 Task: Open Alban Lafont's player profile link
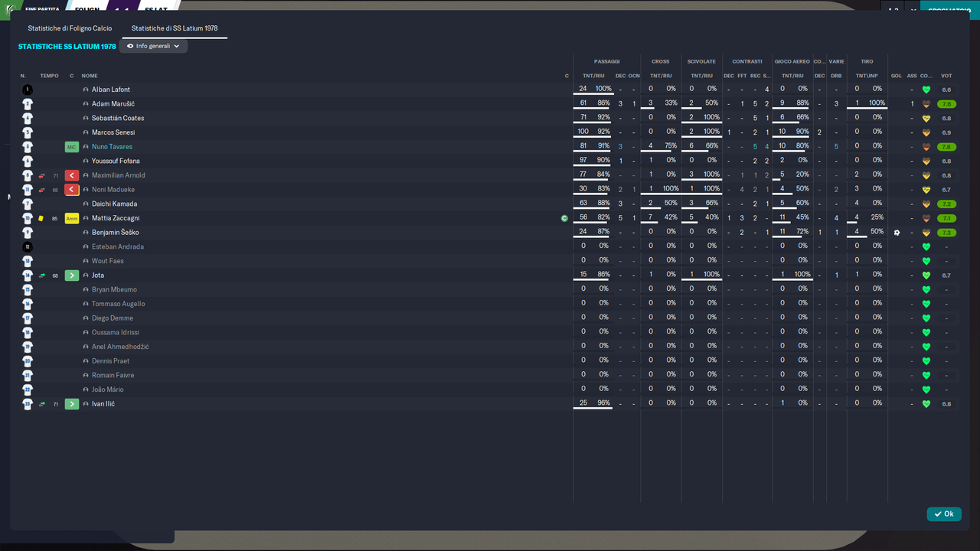click(x=111, y=90)
